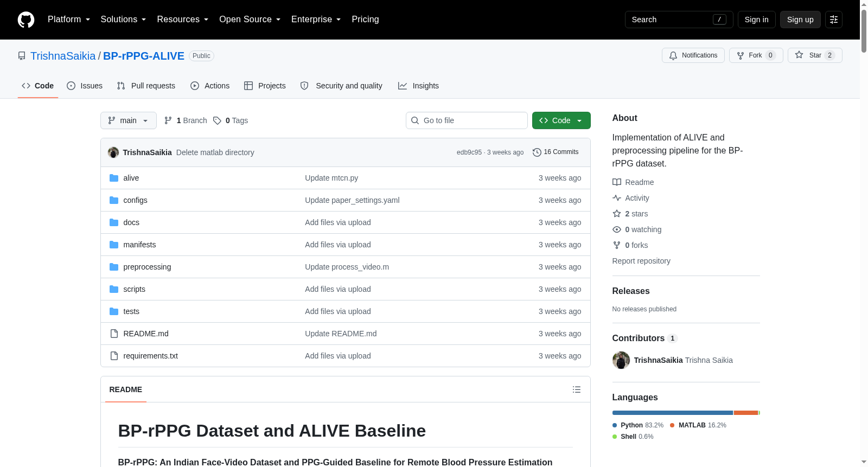The height and width of the screenshot is (467, 868).
Task: Click the tag icon next to Tags
Action: point(217,120)
